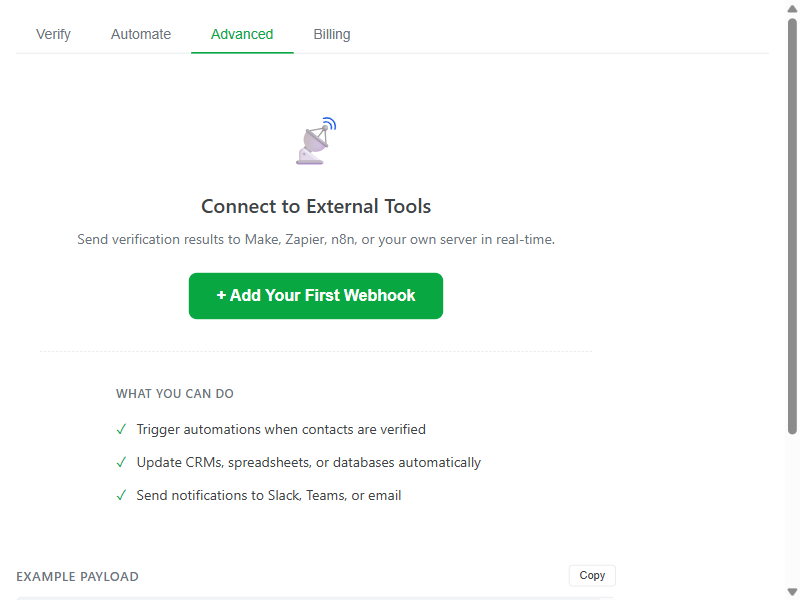Click the WHAT YOU CAN DO heading
Screen dimensions: 800x600
coord(175,393)
